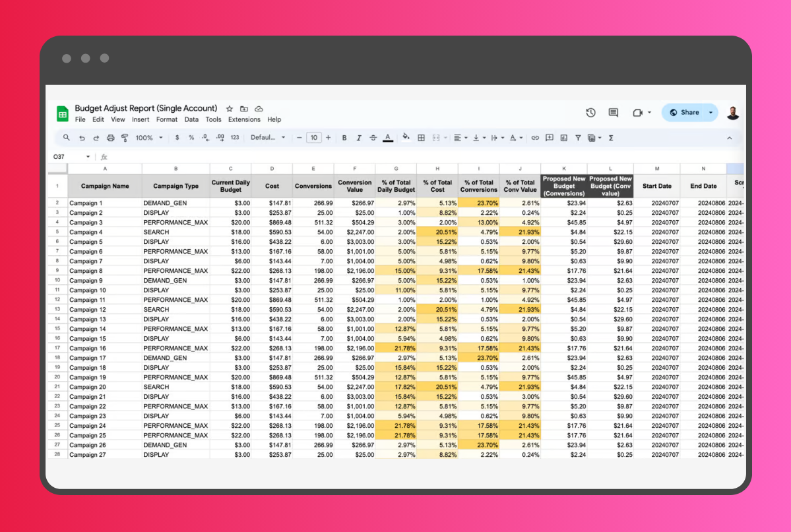Screen dimensions: 791x532
Task: Open the fill color paint bucket
Action: [406, 138]
